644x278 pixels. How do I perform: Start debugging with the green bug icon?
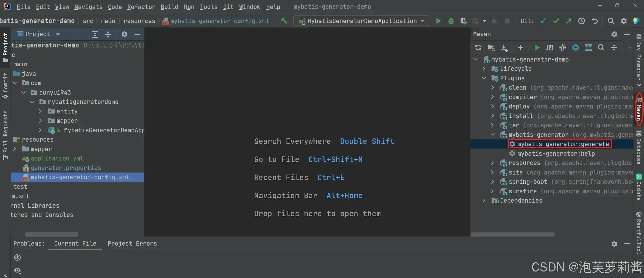pyautogui.click(x=451, y=21)
